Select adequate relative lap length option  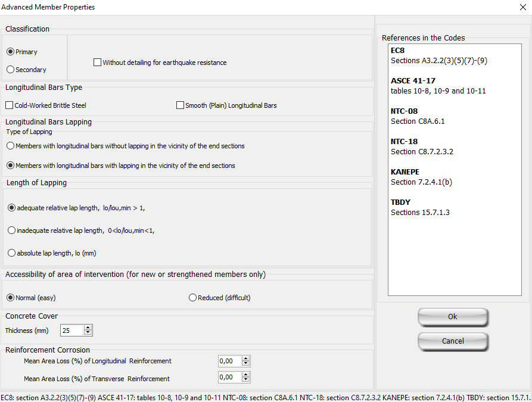[x=11, y=208]
